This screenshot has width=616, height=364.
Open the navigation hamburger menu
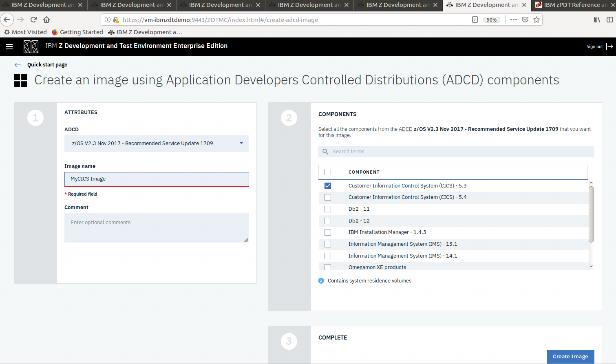click(9, 46)
